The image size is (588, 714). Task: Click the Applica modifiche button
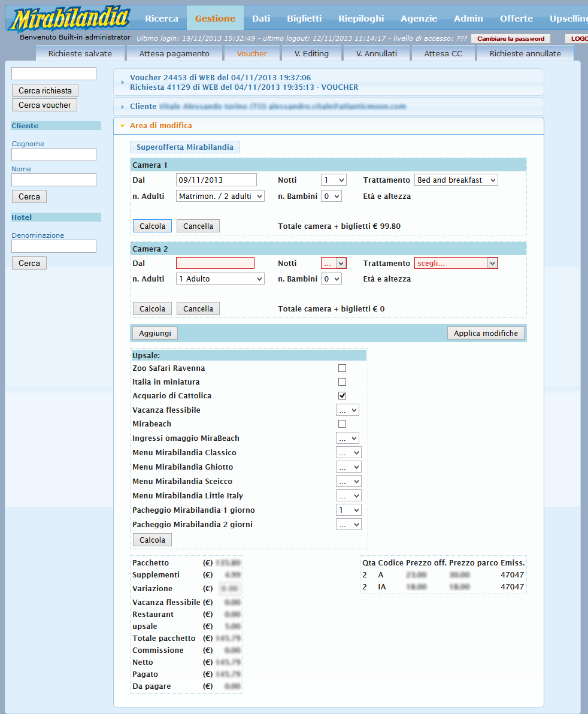[x=486, y=333]
